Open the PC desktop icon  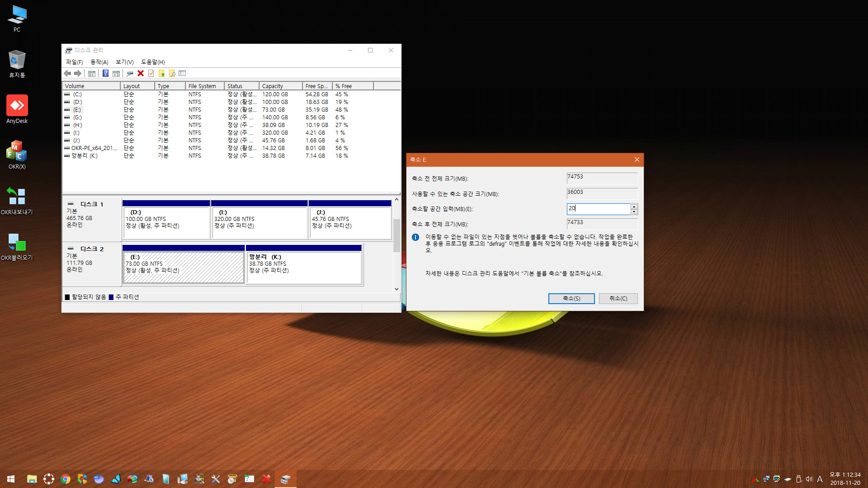17,19
